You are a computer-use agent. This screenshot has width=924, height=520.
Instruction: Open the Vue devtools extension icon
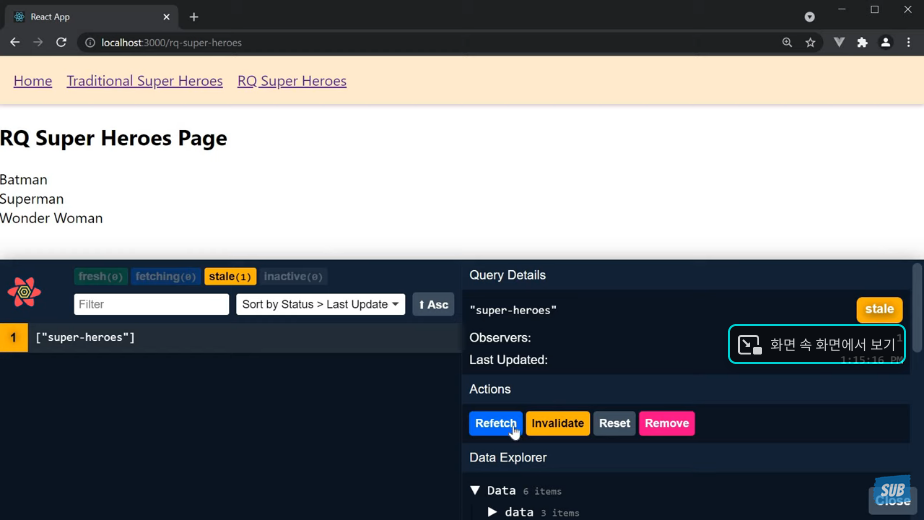pyautogui.click(x=839, y=42)
